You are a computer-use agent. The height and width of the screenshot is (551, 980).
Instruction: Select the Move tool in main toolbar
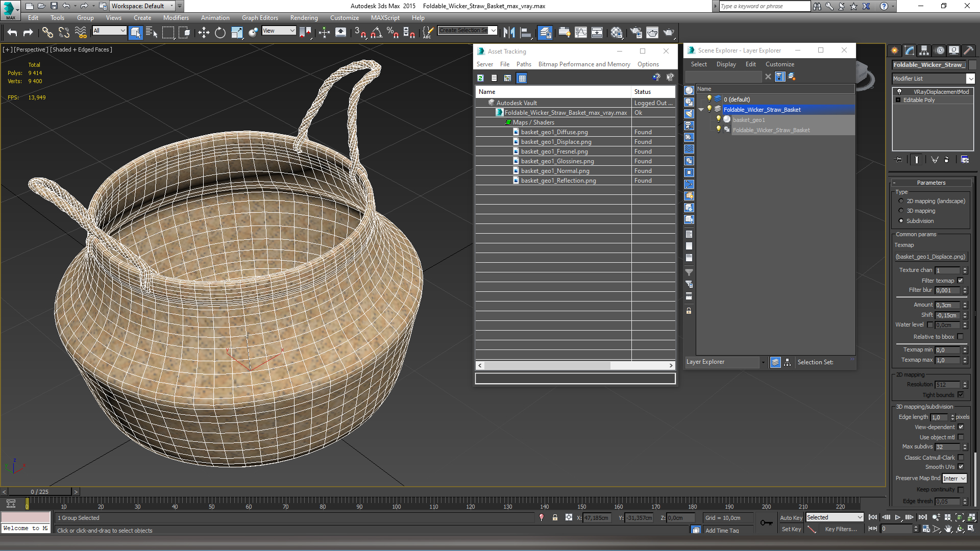204,33
